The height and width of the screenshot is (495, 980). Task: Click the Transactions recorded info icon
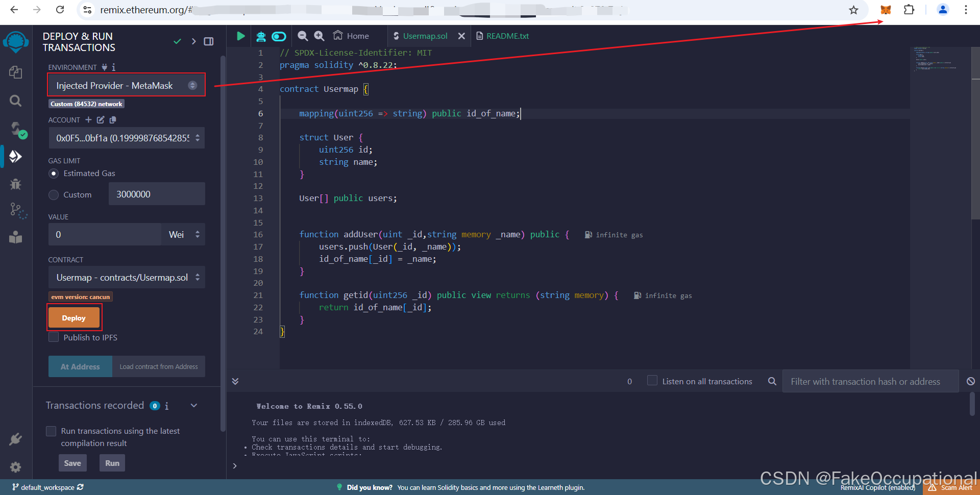click(x=166, y=406)
